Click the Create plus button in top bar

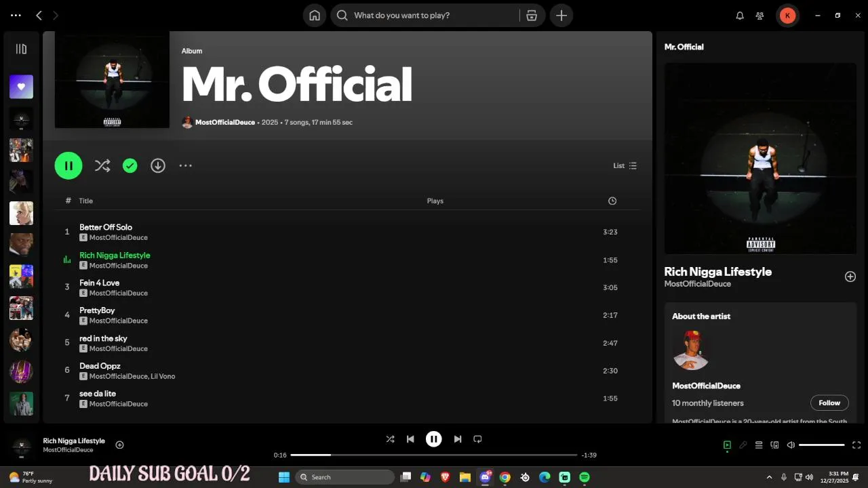coord(561,15)
